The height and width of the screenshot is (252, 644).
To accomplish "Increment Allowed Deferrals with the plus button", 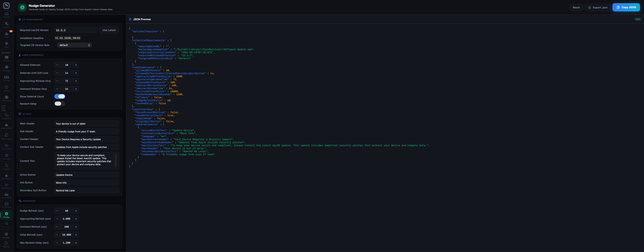I will click(x=76, y=65).
